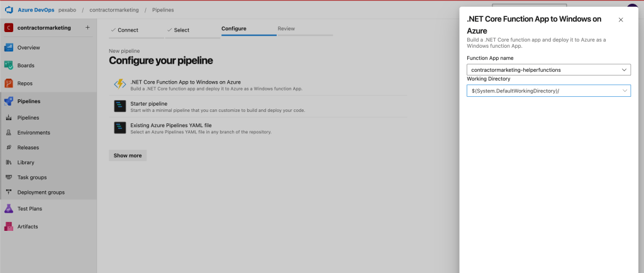
Task: Open the Azure DevOps home link
Action: click(x=36, y=10)
